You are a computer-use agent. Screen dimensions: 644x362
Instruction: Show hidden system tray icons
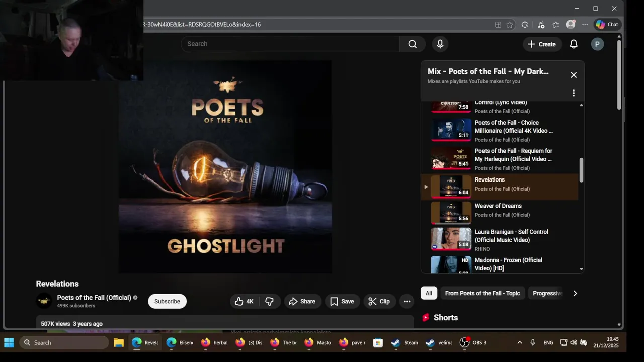(x=520, y=343)
